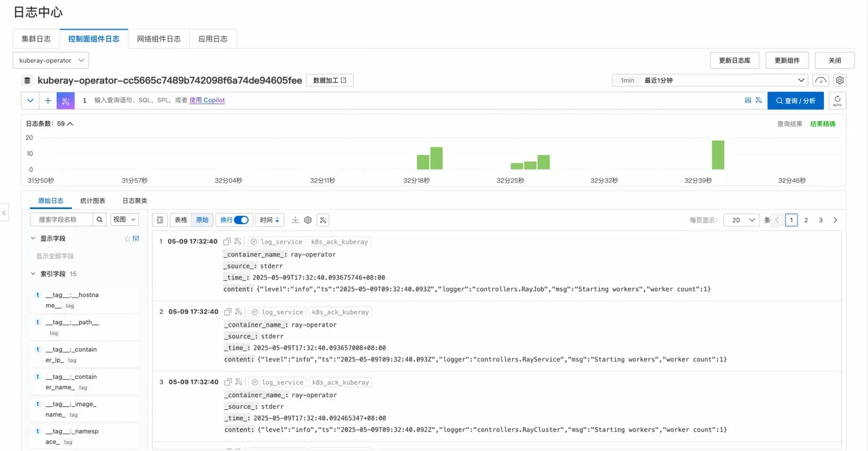Click the AUTO refresh icon
The image size is (868, 451).
coord(837,100)
